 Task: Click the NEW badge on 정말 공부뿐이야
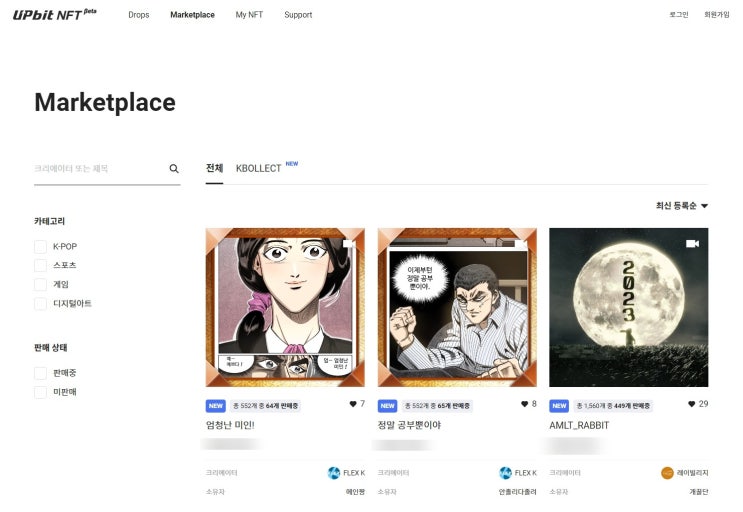[387, 406]
